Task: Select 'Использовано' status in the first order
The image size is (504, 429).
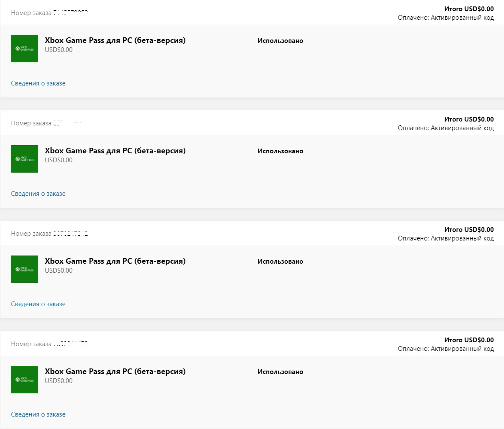Action: point(280,41)
